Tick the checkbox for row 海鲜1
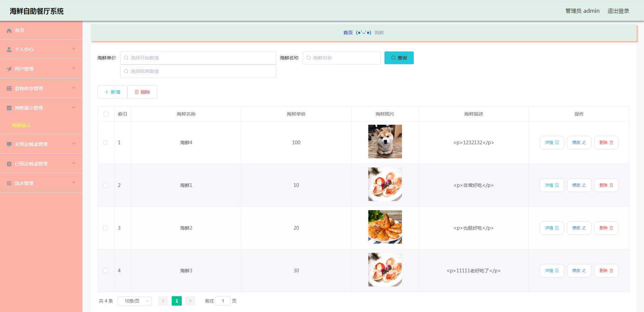644x312 pixels. point(105,185)
